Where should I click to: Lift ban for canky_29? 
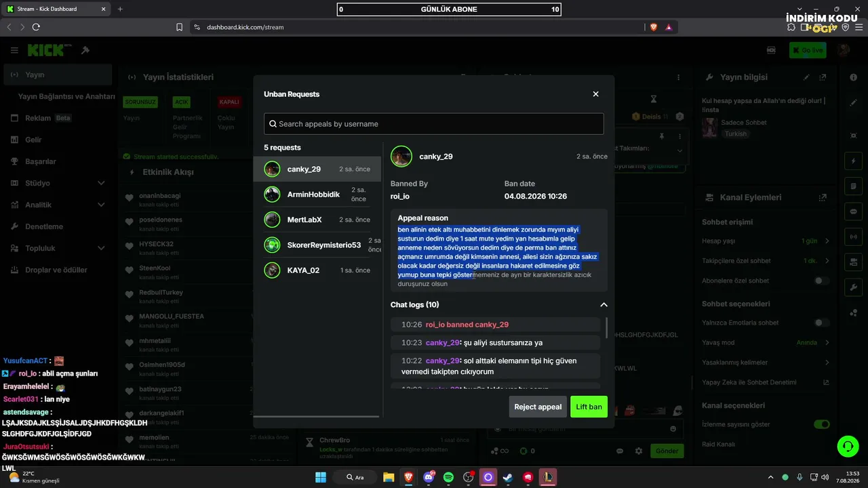(589, 407)
